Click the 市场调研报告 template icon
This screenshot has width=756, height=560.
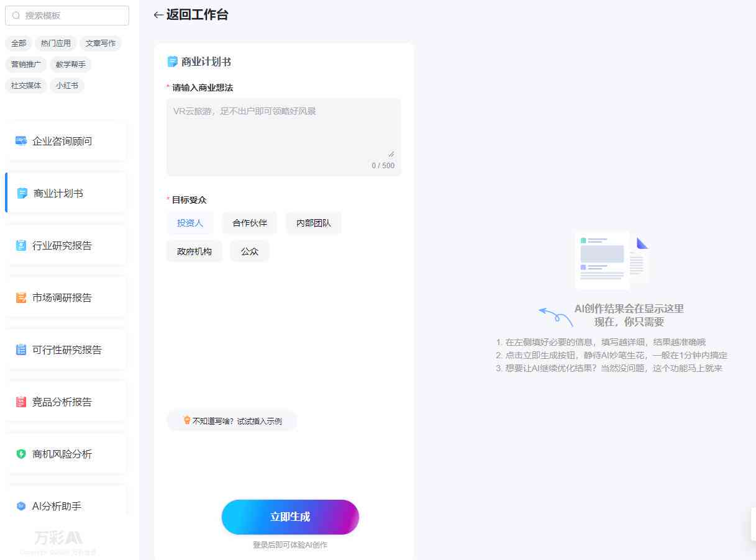click(21, 297)
